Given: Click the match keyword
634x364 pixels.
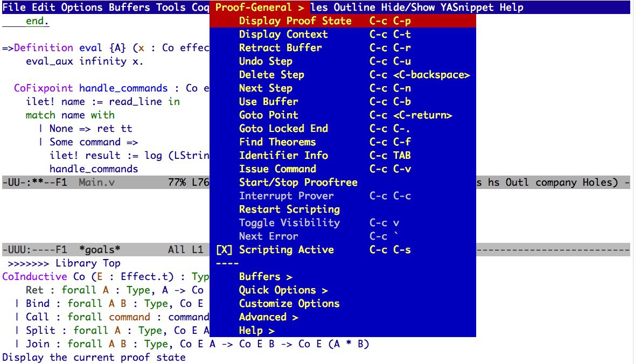Looking at the screenshot, I should pos(40,115).
